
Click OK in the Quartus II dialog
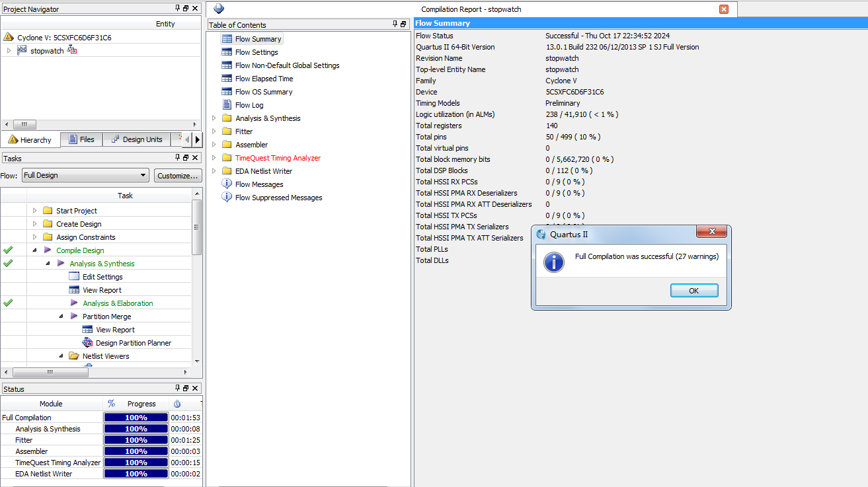pyautogui.click(x=694, y=291)
